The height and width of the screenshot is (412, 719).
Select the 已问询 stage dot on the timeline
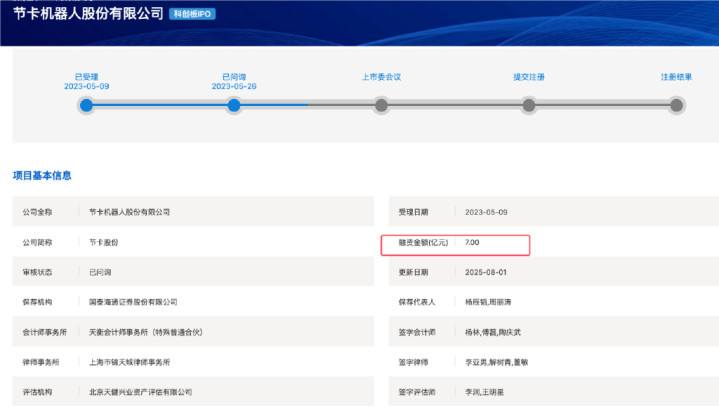coord(234,106)
